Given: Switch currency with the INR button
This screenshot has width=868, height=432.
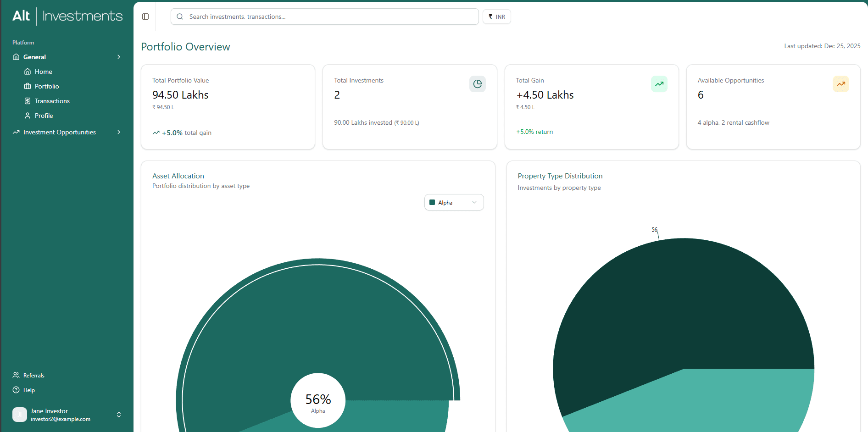Looking at the screenshot, I should pos(496,17).
